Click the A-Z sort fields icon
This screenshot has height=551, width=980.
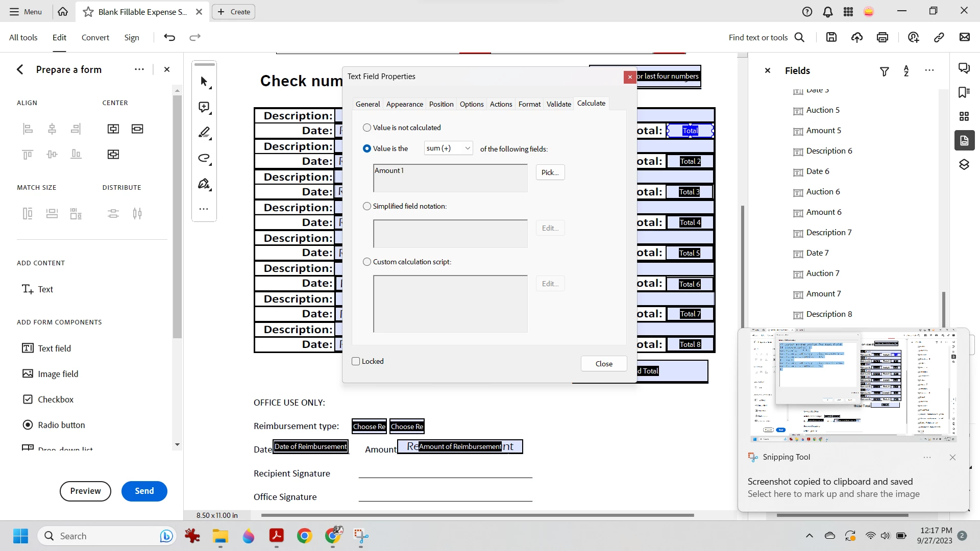(x=906, y=71)
